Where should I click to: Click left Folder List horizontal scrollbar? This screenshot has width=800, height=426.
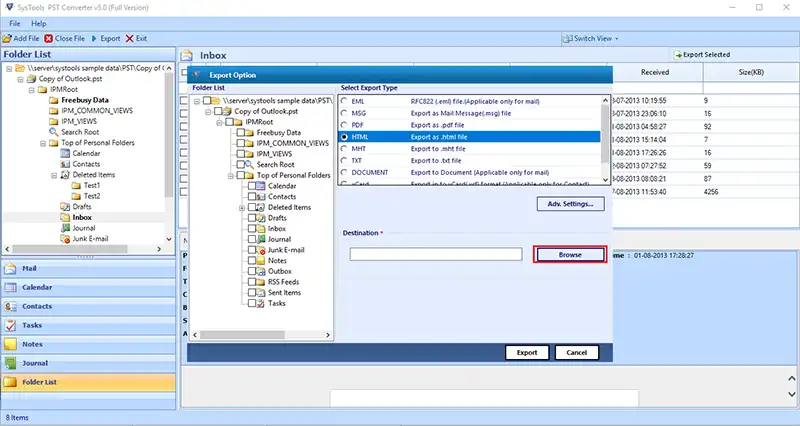pyautogui.click(x=70, y=249)
